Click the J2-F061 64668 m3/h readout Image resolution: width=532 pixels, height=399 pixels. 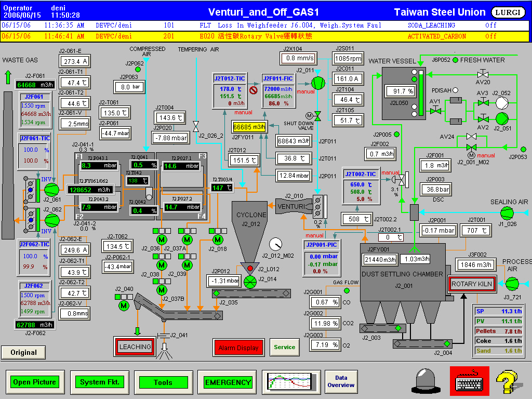pyautogui.click(x=35, y=85)
